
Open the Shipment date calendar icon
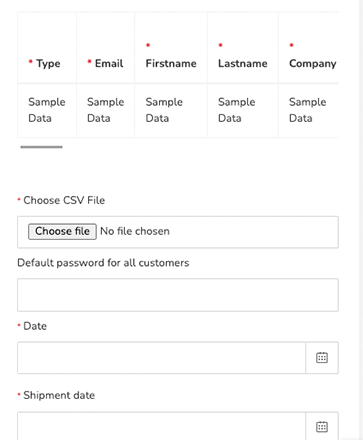322,427
